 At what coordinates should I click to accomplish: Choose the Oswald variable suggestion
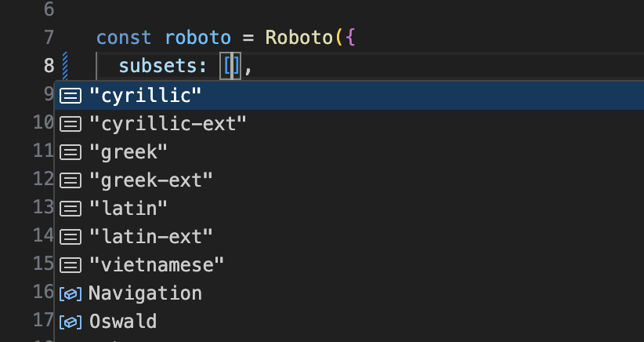(x=349, y=322)
